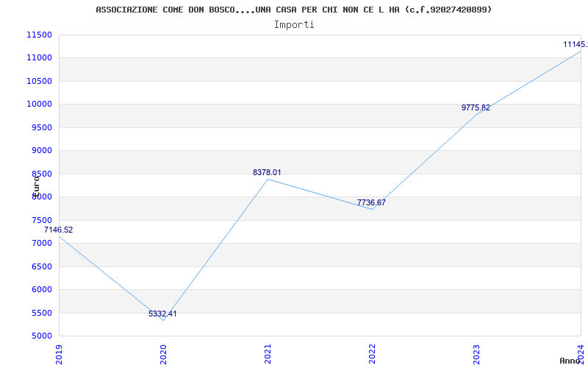Click x-axis year label 2020
The width and height of the screenshot is (588, 368).
pos(163,354)
